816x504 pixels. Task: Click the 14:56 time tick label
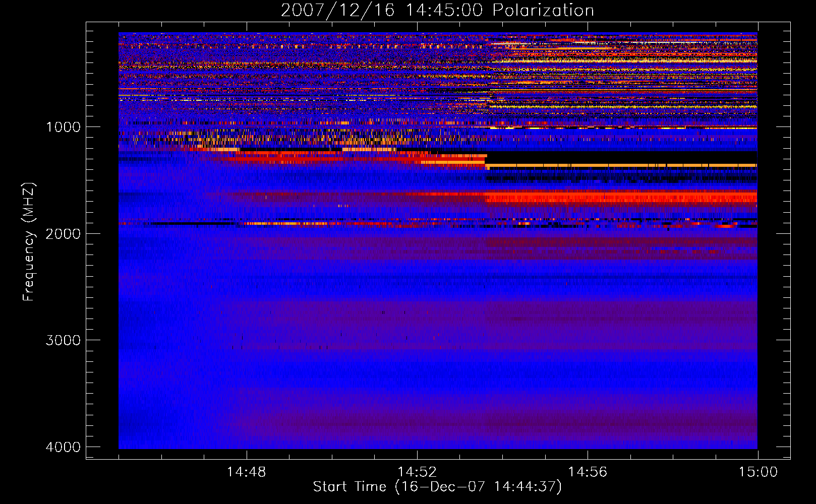[x=588, y=472]
